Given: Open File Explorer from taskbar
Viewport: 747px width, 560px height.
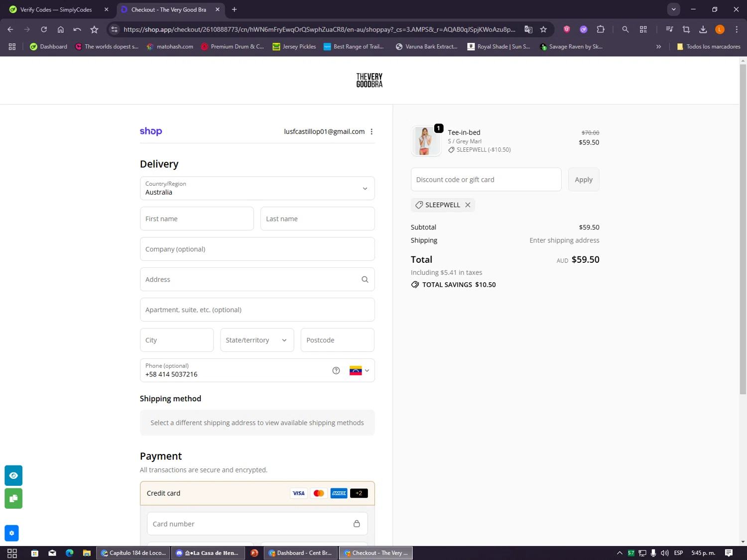Looking at the screenshot, I should point(87,553).
